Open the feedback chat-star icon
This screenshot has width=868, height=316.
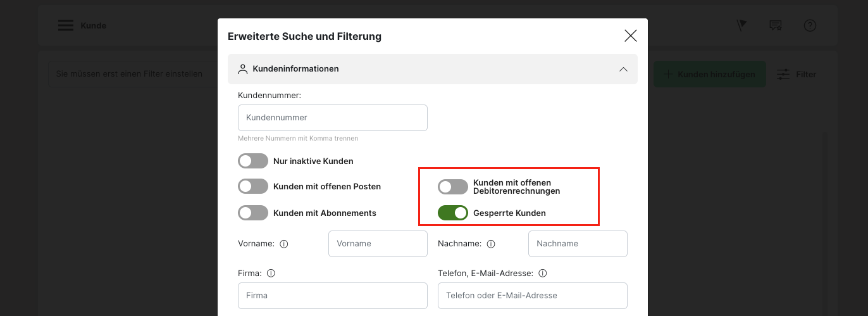click(775, 25)
